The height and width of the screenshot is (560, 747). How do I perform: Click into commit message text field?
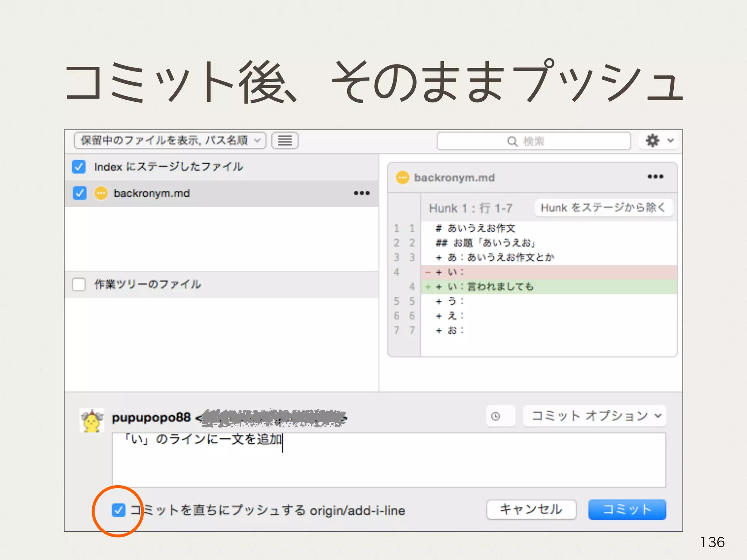388,460
